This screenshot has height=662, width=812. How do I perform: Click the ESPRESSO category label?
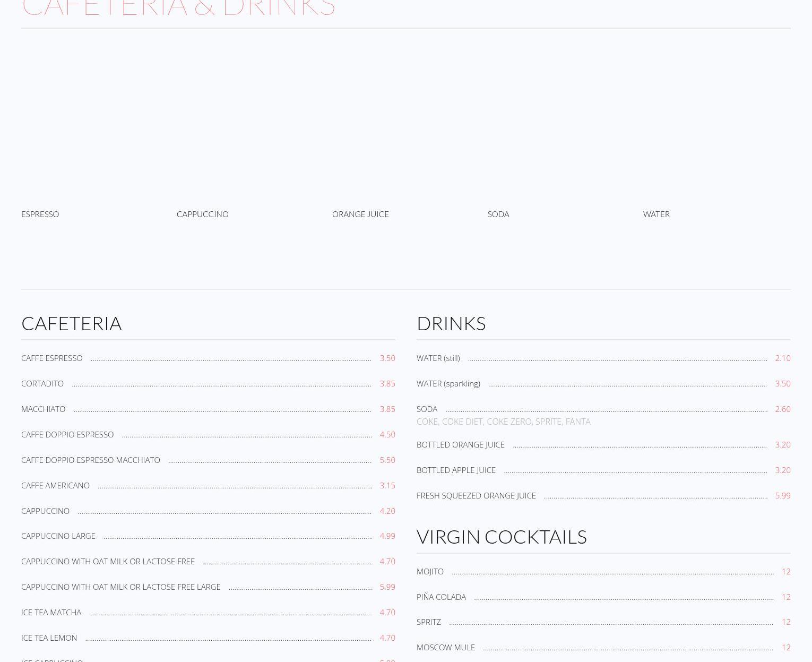pyautogui.click(x=40, y=214)
